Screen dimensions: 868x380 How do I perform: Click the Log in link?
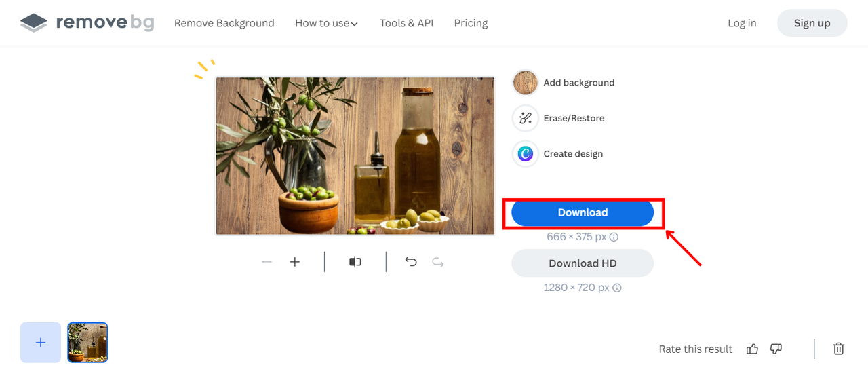[742, 23]
